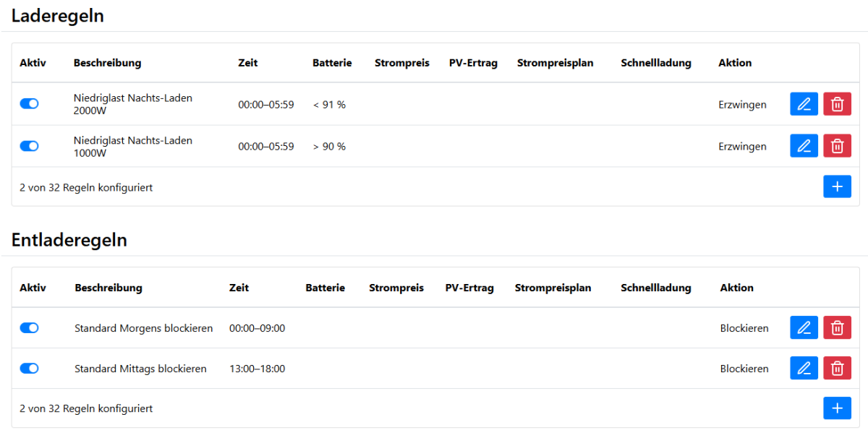Delete the Standard Mittags blockieren rule

(x=837, y=369)
